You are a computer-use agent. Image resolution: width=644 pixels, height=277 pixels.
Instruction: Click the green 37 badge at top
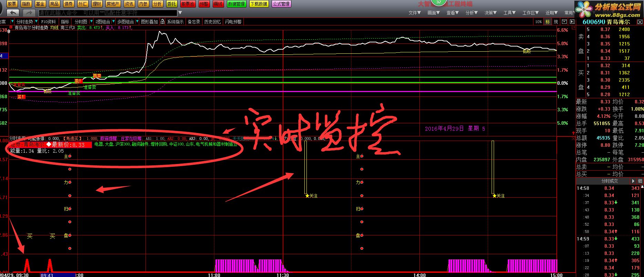coord(439,2)
